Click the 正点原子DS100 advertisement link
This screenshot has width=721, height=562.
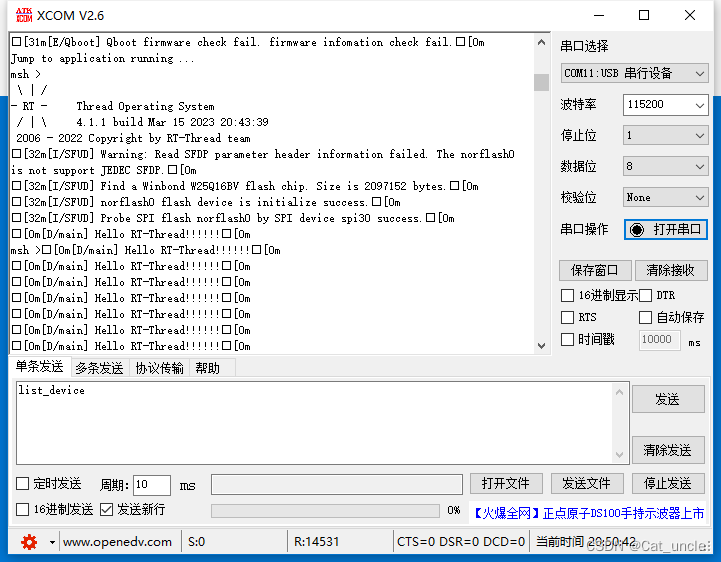coord(589,513)
